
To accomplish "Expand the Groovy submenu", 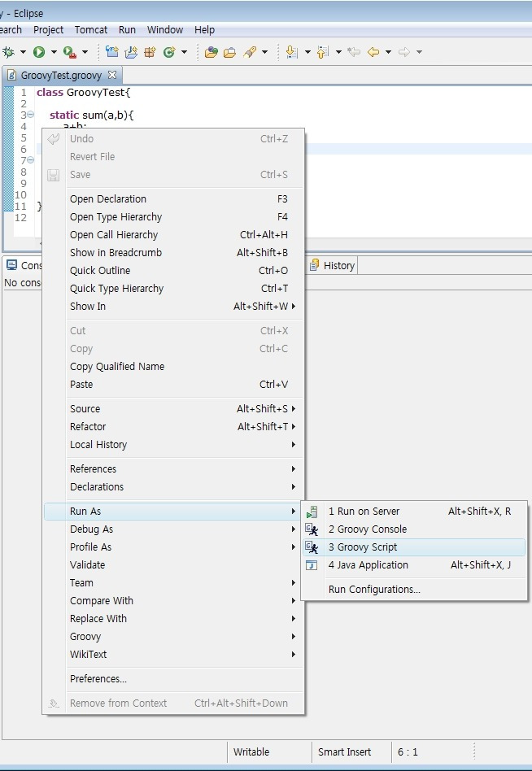I will (x=173, y=636).
